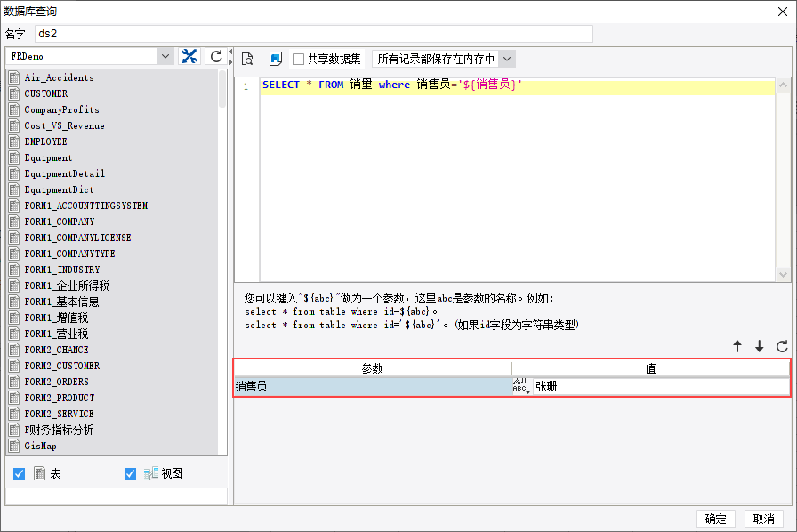Select the FORM1_COMPANY table
This screenshot has height=532, width=797.
point(60,222)
